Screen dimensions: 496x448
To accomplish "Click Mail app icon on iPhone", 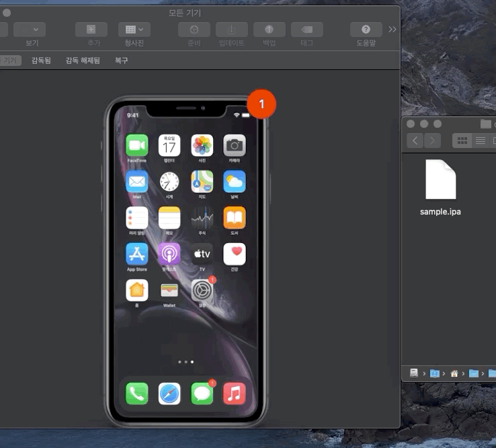I will [x=136, y=182].
